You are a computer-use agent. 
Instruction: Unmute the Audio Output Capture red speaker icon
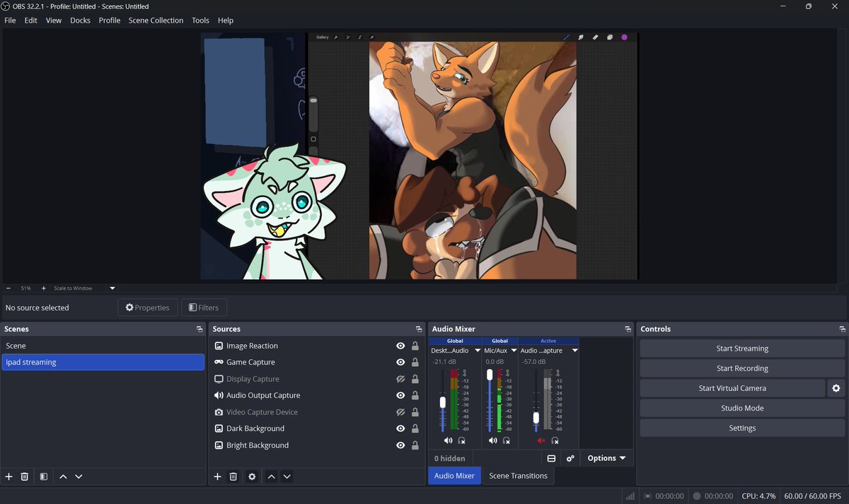coord(541,440)
